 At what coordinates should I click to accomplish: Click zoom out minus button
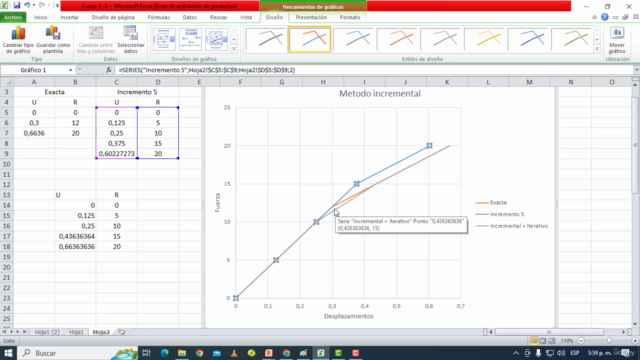(x=581, y=341)
